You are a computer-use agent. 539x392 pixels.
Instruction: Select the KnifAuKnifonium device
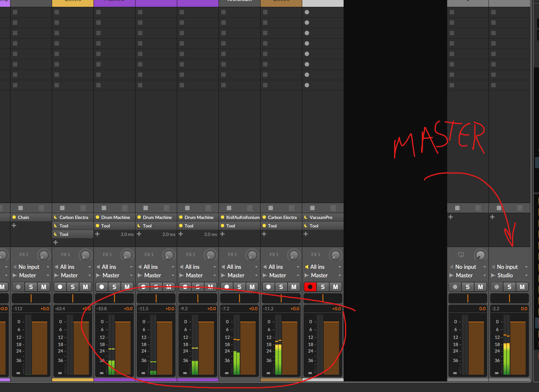click(240, 217)
